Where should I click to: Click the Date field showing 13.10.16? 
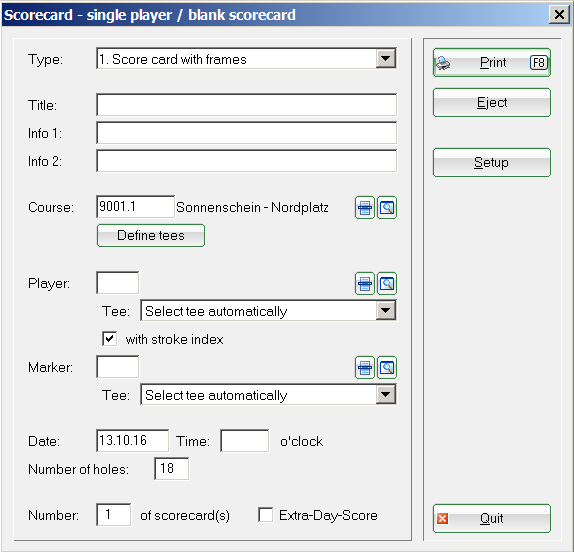click(x=133, y=441)
